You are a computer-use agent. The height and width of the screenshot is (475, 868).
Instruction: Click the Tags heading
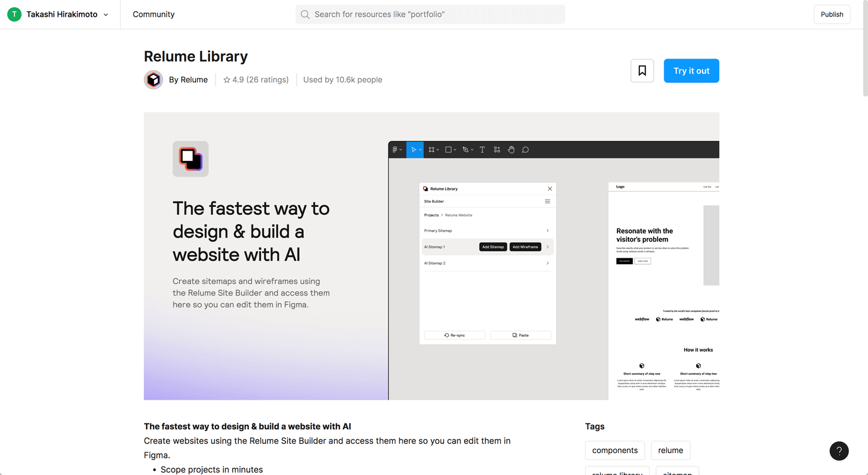pos(594,426)
